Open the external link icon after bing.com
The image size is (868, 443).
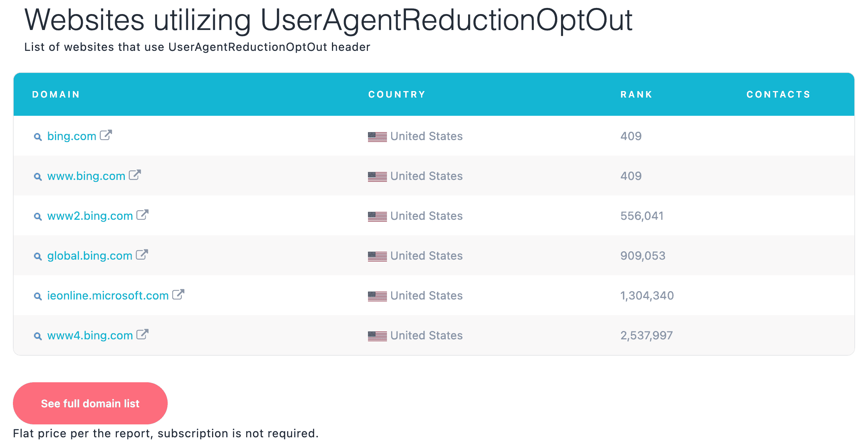[106, 136]
